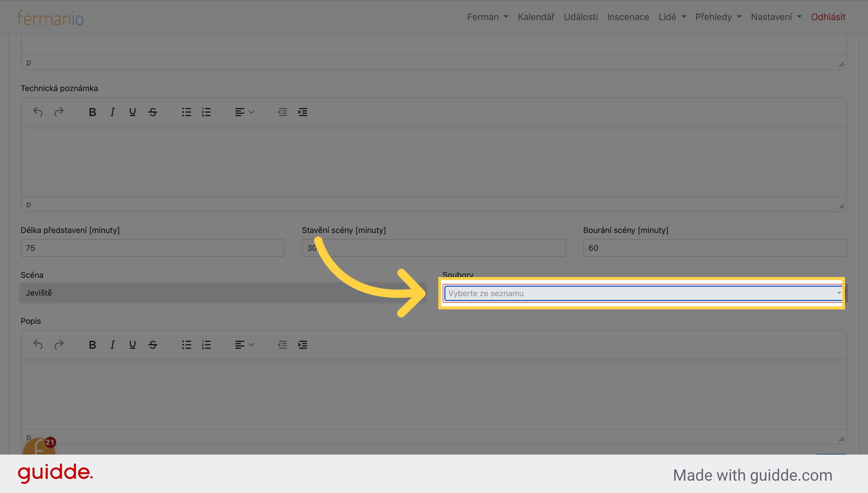Click the Odhlásit link

828,17
